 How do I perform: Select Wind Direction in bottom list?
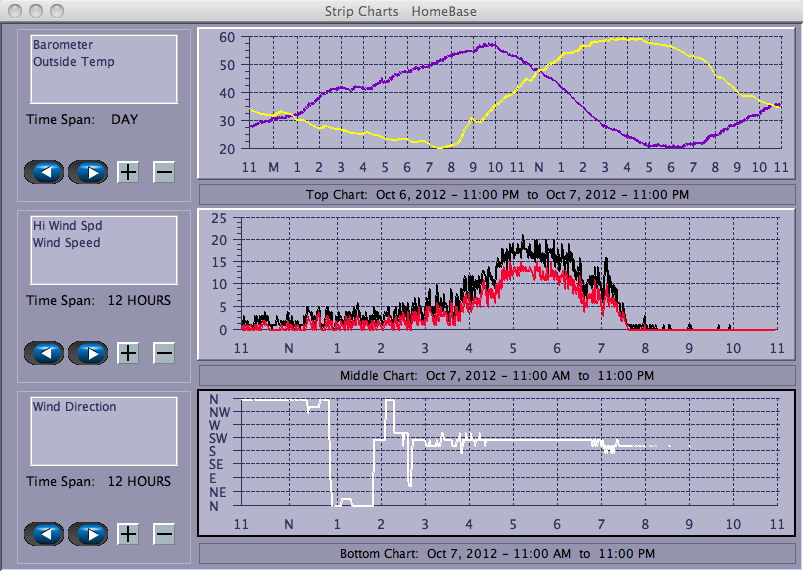pyautogui.click(x=74, y=407)
